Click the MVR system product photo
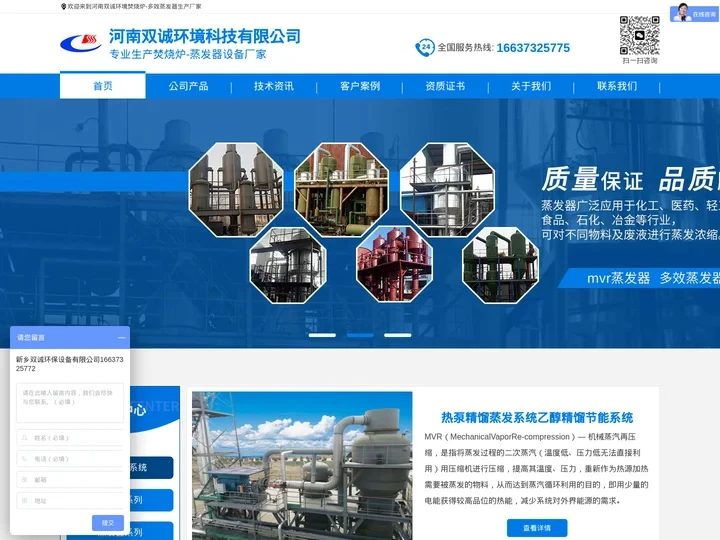 point(302,466)
